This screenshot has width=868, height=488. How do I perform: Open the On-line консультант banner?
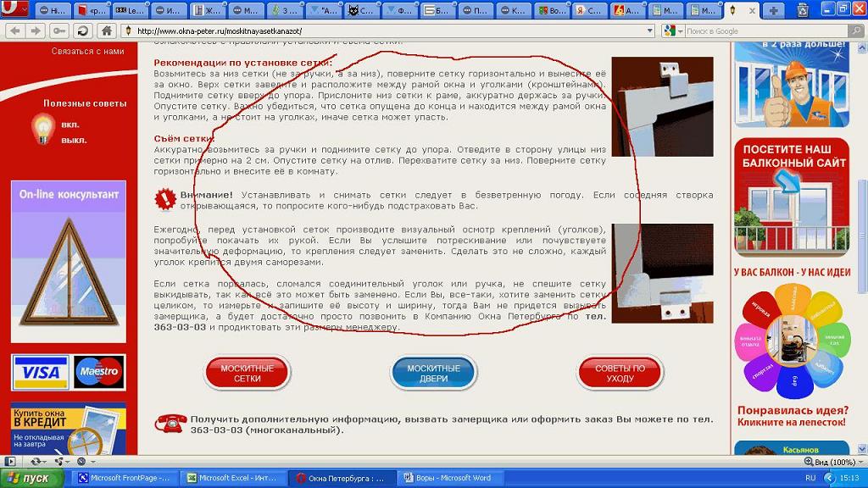[69, 261]
